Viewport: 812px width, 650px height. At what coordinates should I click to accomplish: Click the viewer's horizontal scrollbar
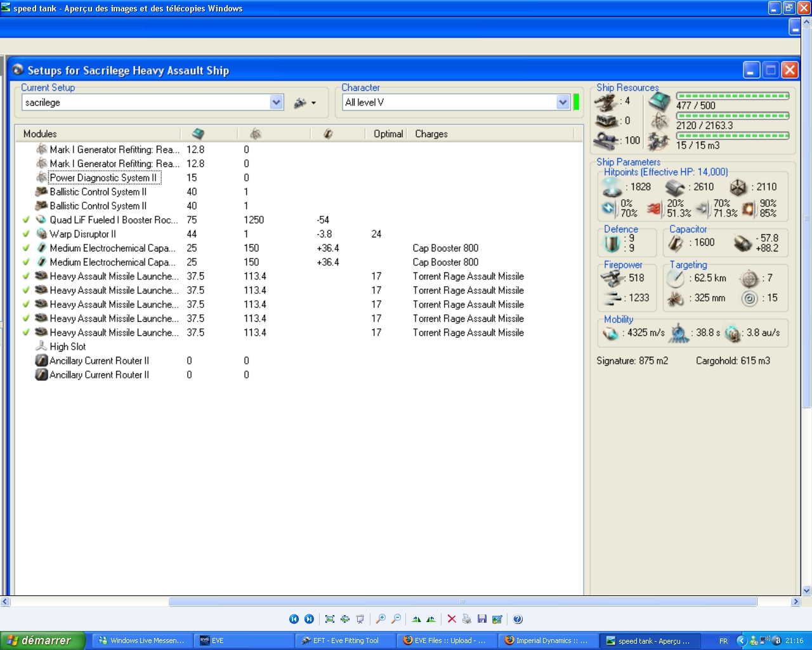click(x=462, y=601)
